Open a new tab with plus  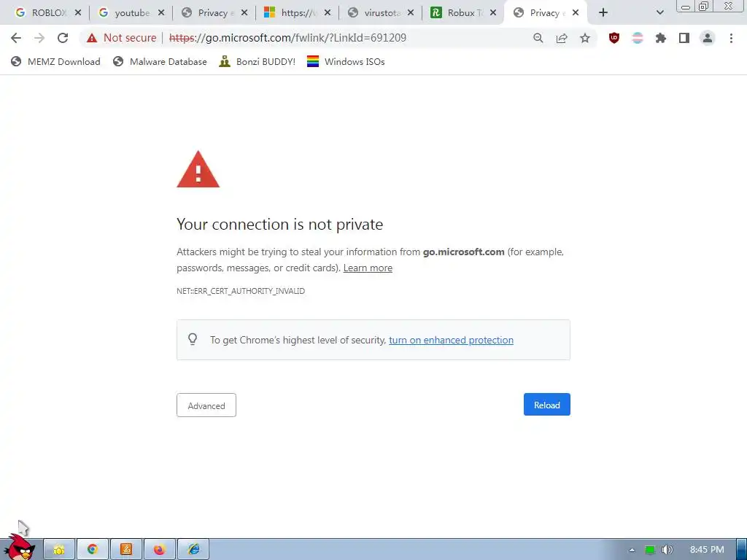pyautogui.click(x=603, y=13)
